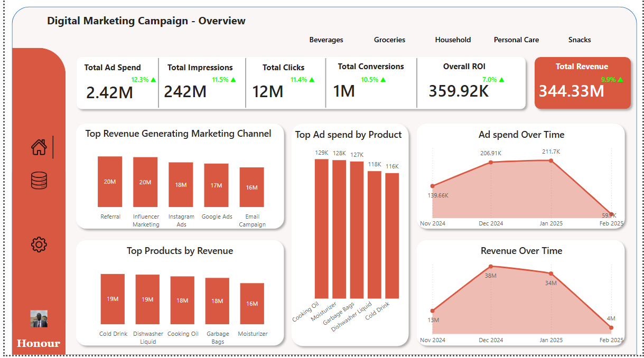The width and height of the screenshot is (644, 358).
Task: Click the green arrow beside 12.3% Ad Spend
Action: 154,80
